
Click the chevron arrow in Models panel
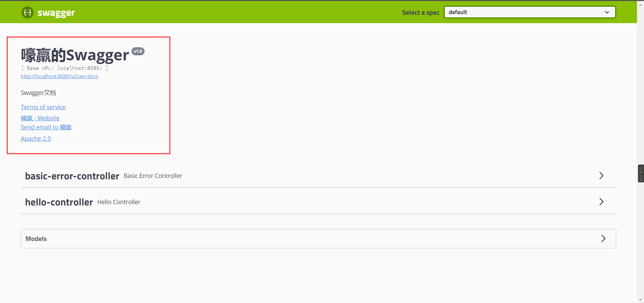(x=603, y=239)
